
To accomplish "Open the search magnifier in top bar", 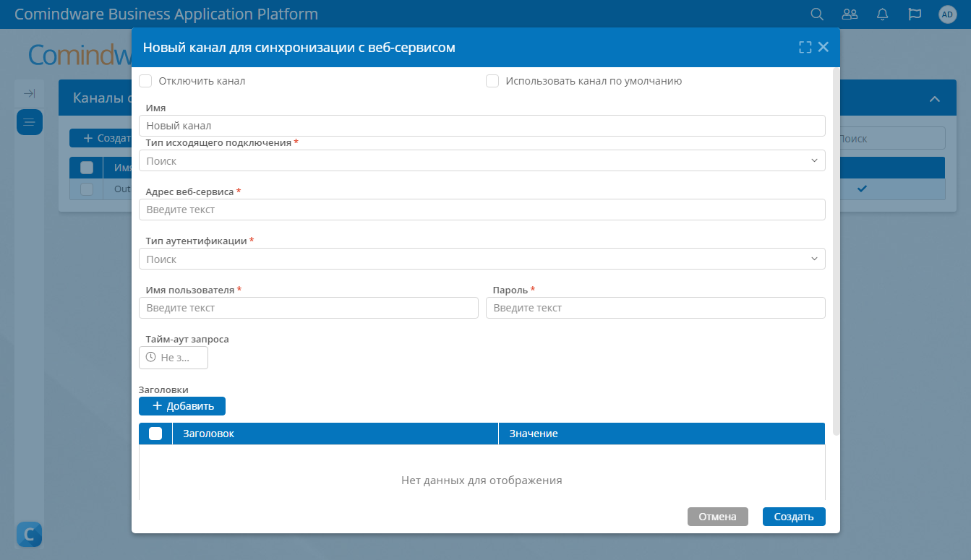I will click(817, 14).
